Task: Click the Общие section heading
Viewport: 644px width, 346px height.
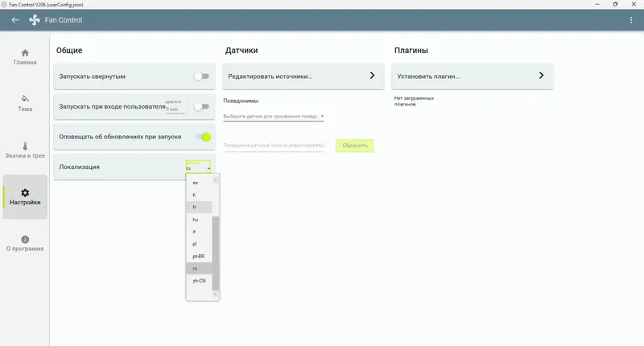Action: click(x=69, y=51)
